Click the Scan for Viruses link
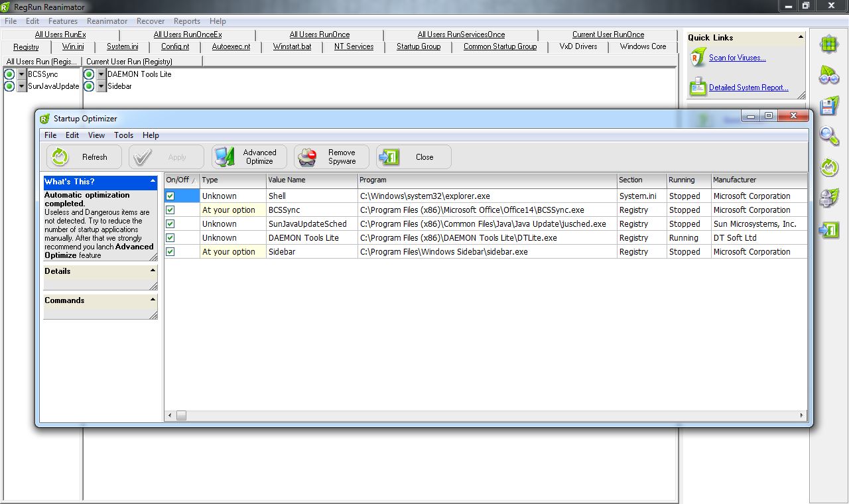Image resolution: width=849 pixels, height=504 pixels. (x=737, y=58)
